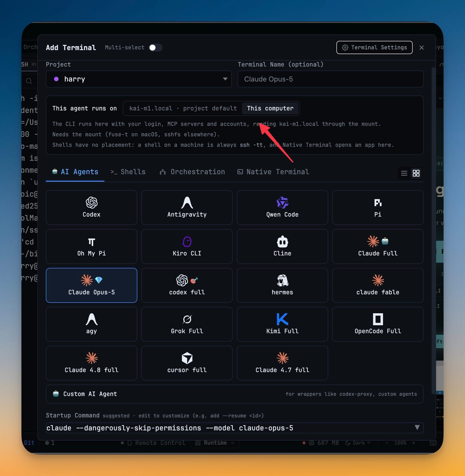Select 'This computer' placement option
This screenshot has height=476, width=465.
(x=270, y=108)
